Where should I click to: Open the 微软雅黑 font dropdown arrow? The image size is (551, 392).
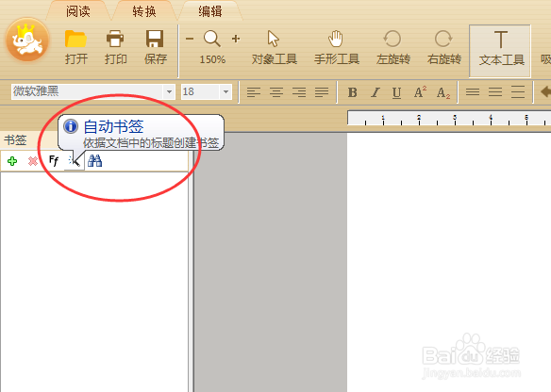click(169, 92)
